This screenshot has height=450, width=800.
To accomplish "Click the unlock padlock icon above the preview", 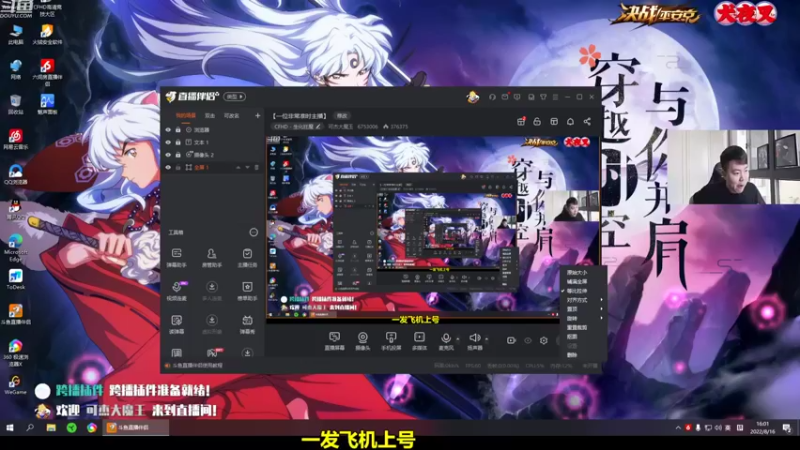I will (537, 121).
